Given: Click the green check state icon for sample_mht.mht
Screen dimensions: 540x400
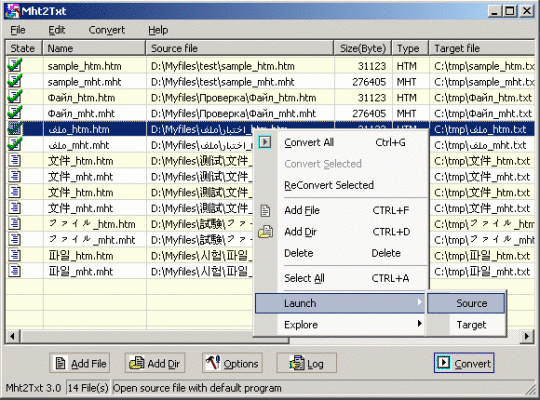Looking at the screenshot, I should click(x=15, y=81).
